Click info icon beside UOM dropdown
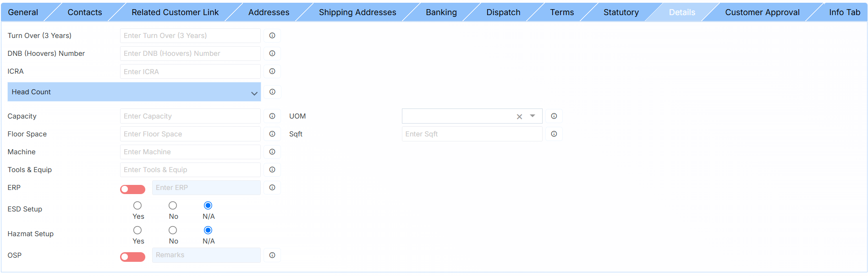 click(x=554, y=116)
